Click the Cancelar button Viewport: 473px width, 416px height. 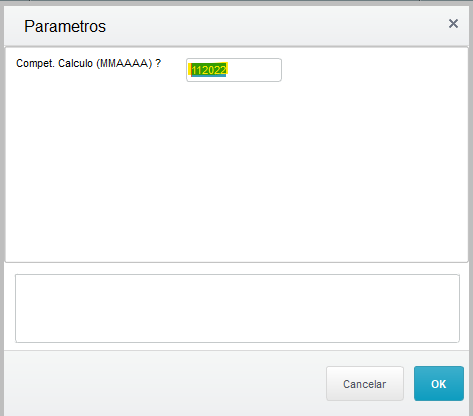pyautogui.click(x=365, y=384)
